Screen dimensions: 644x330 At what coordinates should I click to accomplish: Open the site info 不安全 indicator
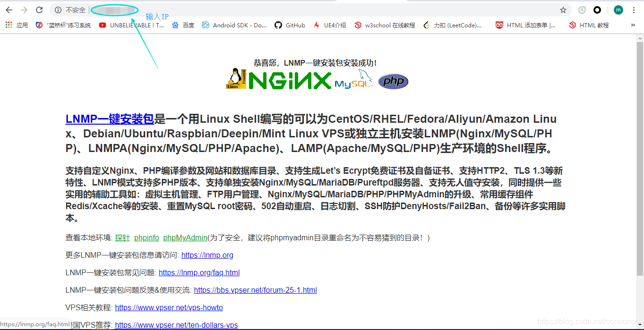point(70,10)
